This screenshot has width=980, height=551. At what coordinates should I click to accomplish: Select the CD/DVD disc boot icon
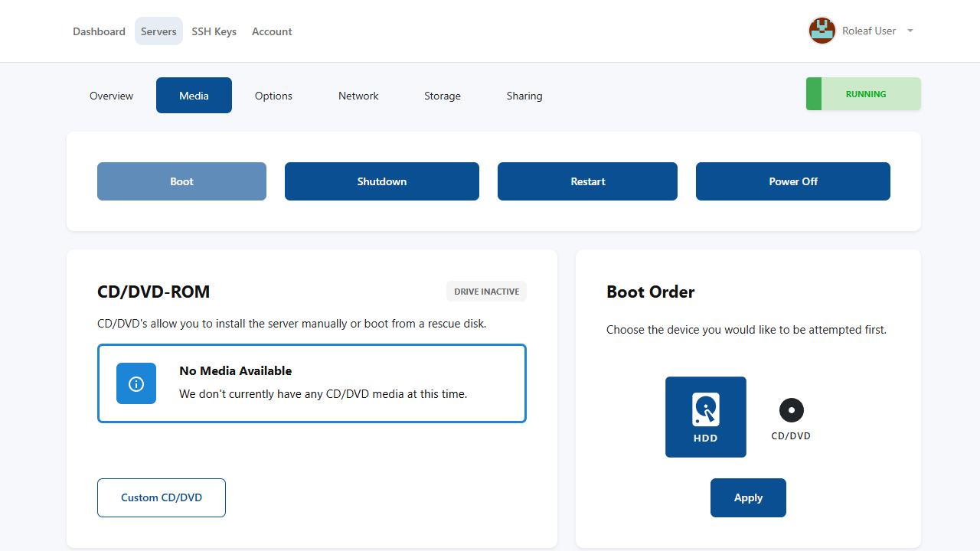[x=791, y=411]
